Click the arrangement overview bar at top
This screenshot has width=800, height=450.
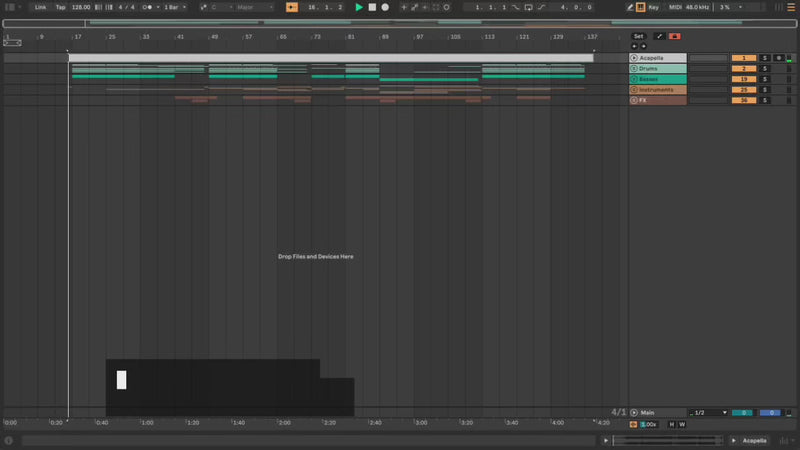tap(400, 23)
